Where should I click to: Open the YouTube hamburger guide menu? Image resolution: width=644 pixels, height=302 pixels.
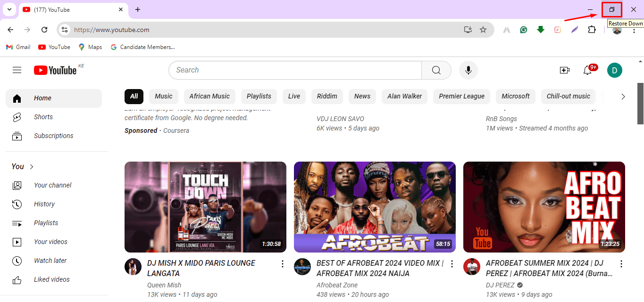click(17, 70)
